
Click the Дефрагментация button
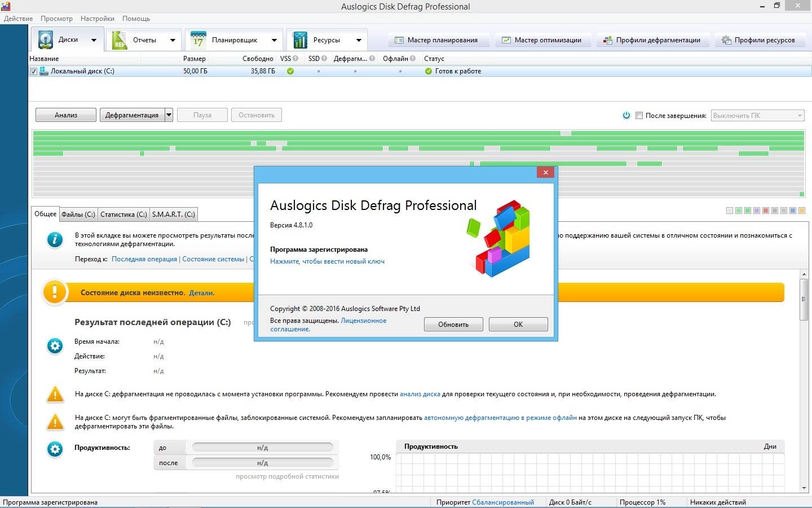pyautogui.click(x=133, y=115)
